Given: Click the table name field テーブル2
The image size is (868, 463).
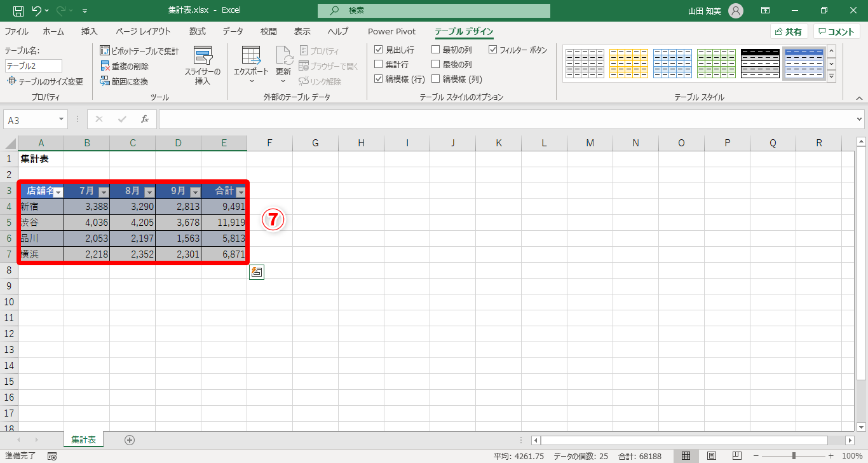Looking at the screenshot, I should tap(34, 66).
